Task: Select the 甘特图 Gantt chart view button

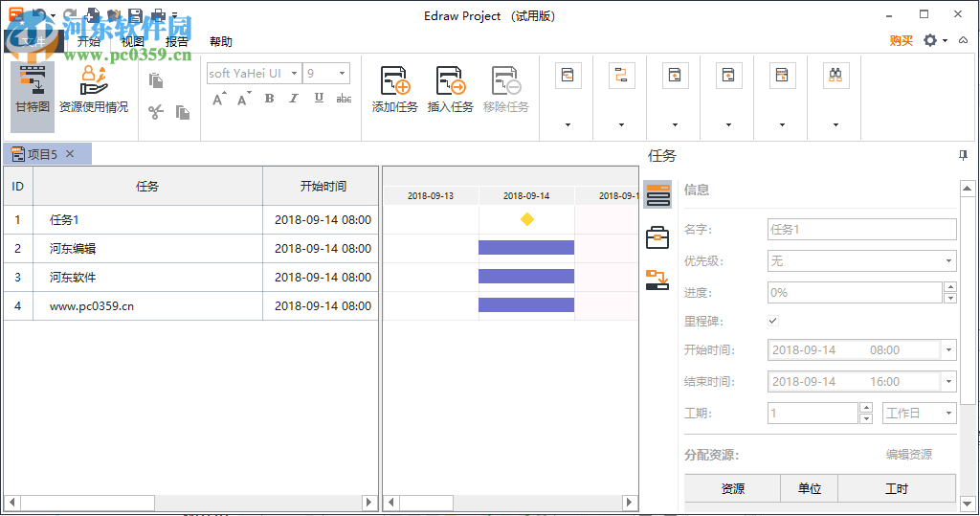Action: point(33,96)
